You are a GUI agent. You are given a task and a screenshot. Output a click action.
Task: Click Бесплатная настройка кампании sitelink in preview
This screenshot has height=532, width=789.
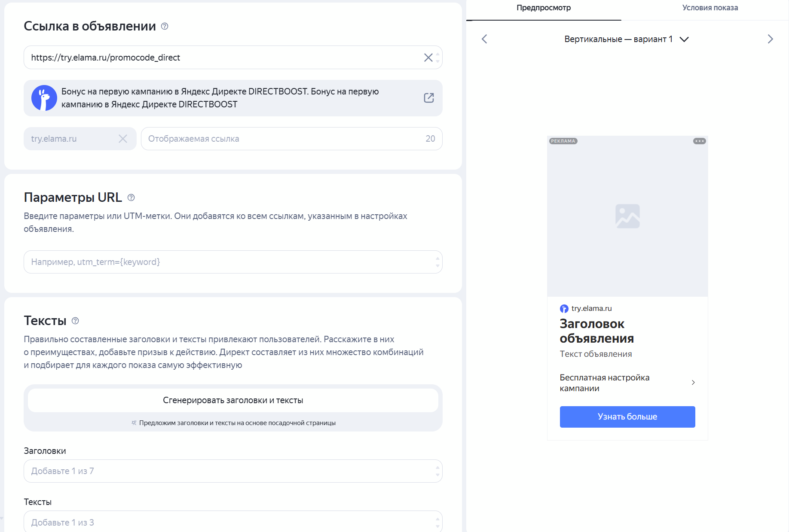click(x=627, y=383)
